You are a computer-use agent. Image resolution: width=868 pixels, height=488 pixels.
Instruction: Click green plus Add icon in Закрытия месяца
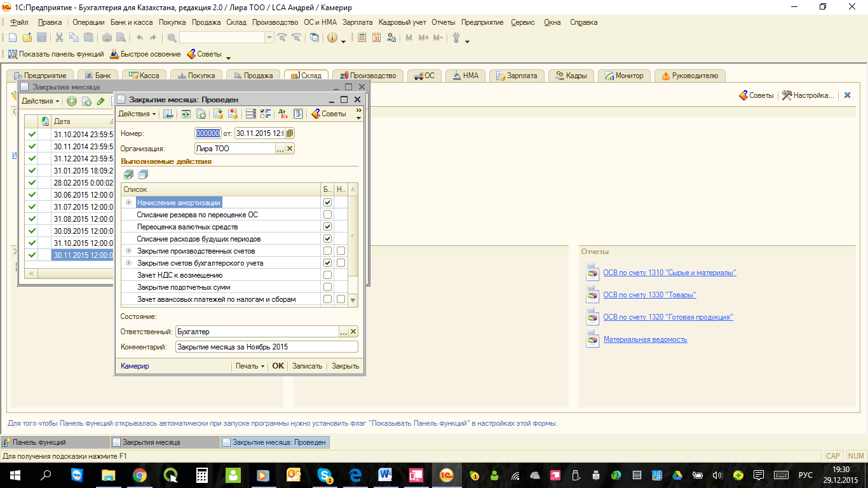72,101
